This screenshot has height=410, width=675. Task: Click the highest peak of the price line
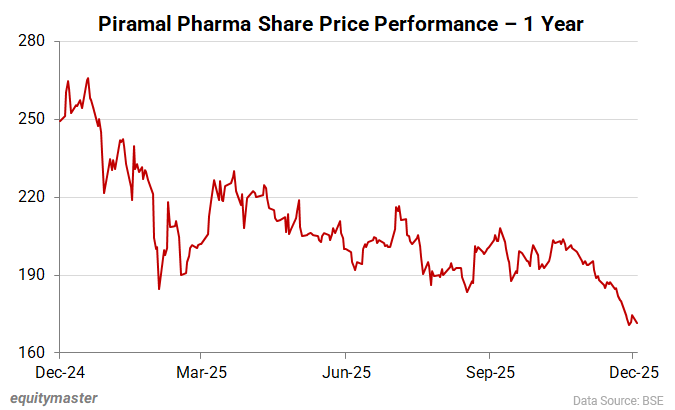[x=88, y=78]
